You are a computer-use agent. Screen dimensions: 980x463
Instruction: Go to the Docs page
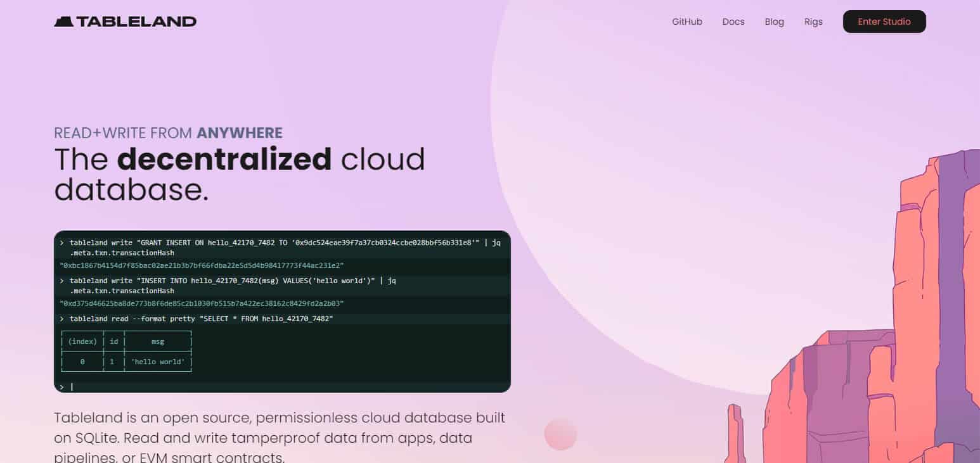point(733,22)
